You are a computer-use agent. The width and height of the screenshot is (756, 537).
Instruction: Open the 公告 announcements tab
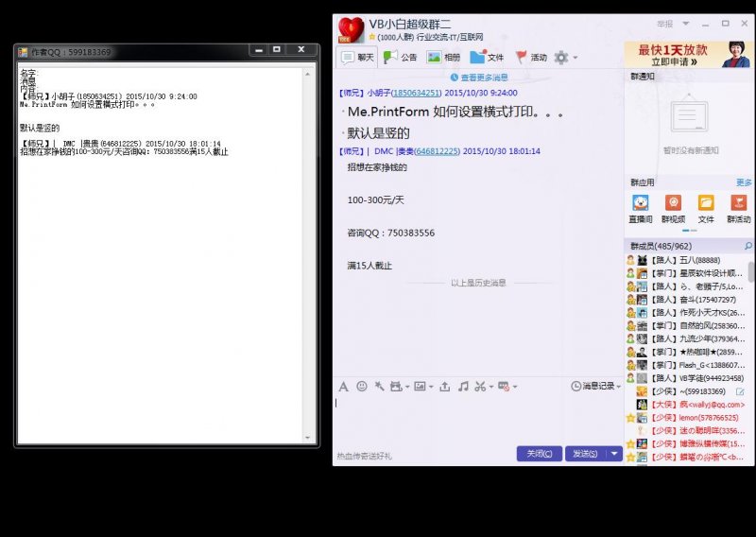pyautogui.click(x=400, y=58)
